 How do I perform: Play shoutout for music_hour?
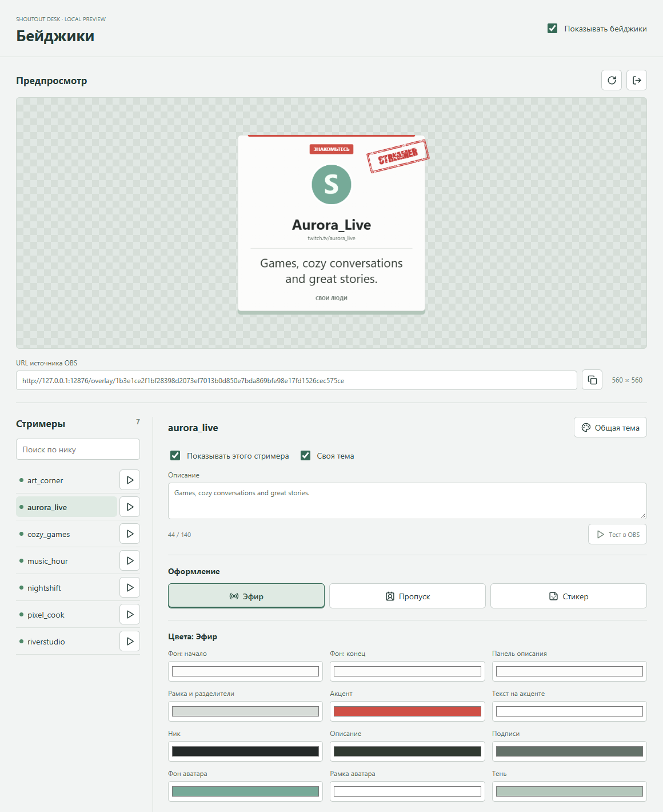[130, 561]
